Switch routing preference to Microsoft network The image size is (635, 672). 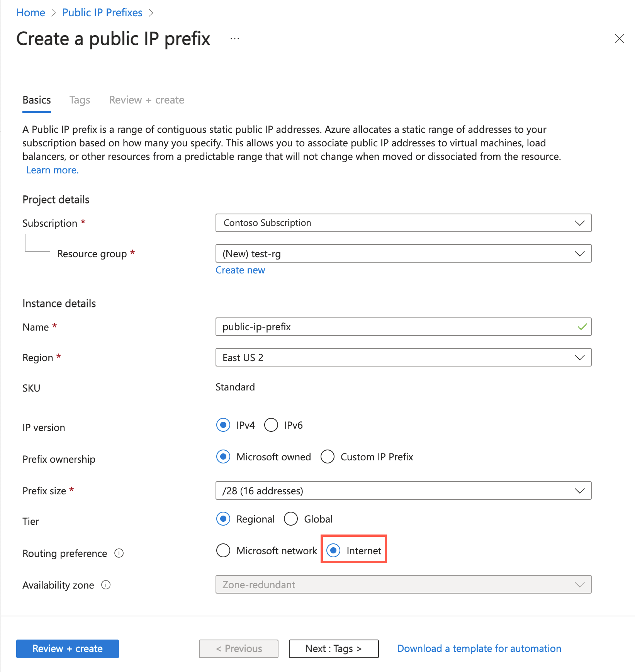(223, 550)
